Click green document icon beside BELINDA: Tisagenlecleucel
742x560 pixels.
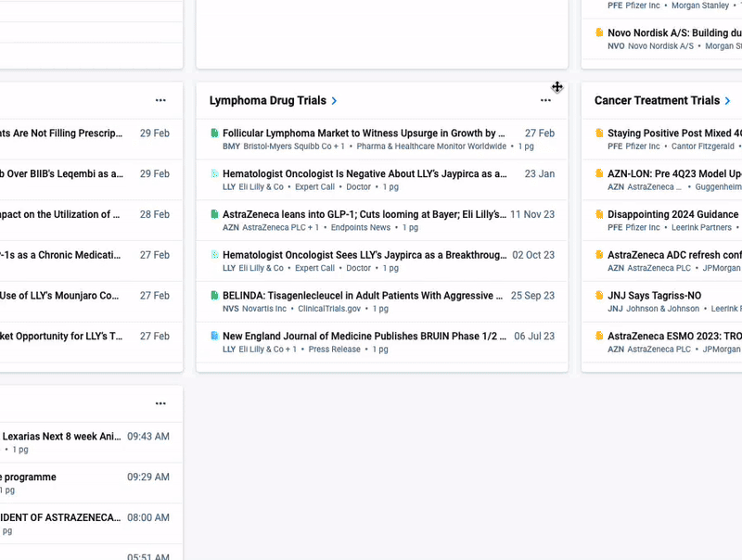tap(214, 296)
